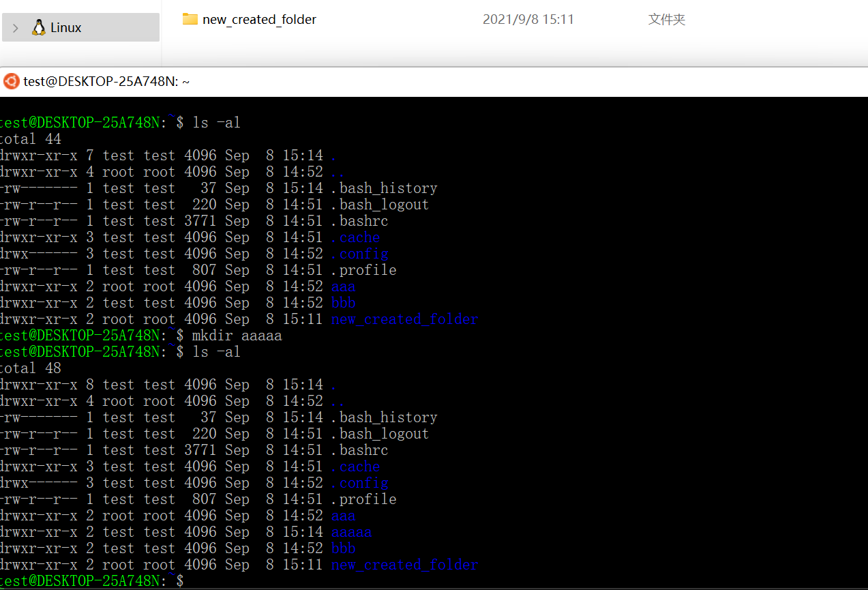Click the second .bashrc entry in terminal
This screenshot has width=868, height=590.
tap(360, 450)
